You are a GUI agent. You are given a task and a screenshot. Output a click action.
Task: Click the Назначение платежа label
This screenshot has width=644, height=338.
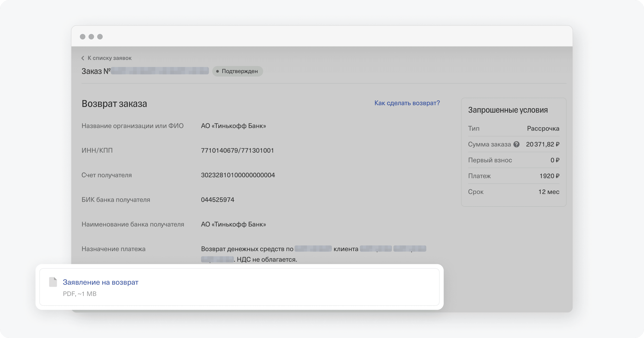coord(113,249)
